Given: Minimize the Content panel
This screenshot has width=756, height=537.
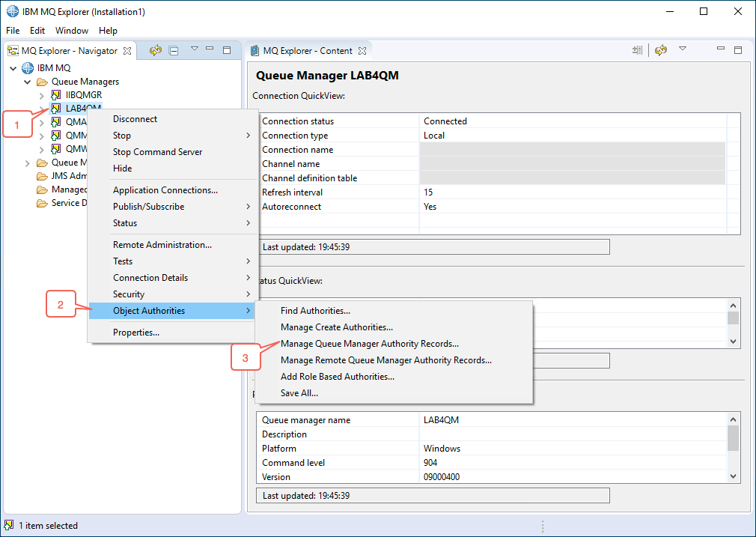Looking at the screenshot, I should click(x=721, y=49).
